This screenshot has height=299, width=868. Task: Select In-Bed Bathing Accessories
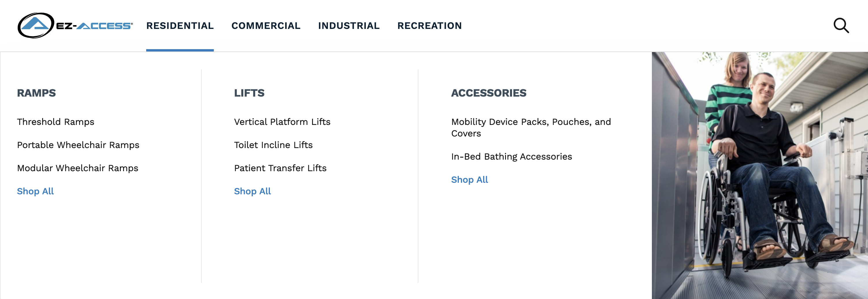tap(511, 156)
